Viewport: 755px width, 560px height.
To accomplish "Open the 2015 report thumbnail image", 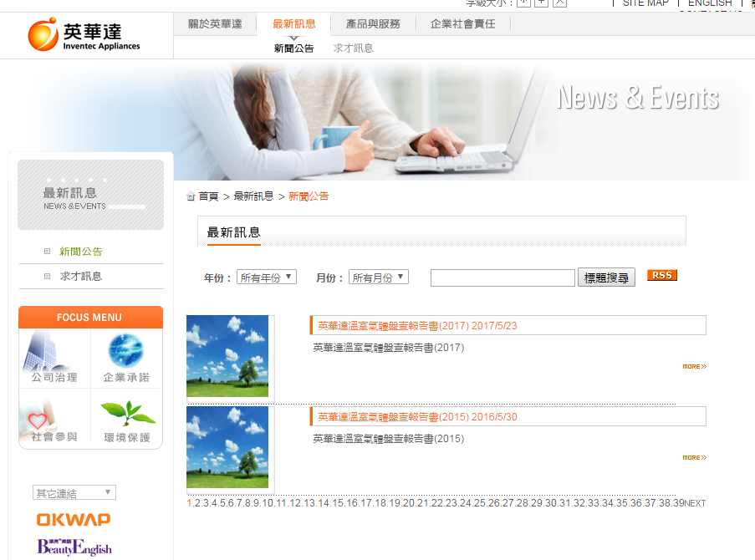I will point(227,447).
